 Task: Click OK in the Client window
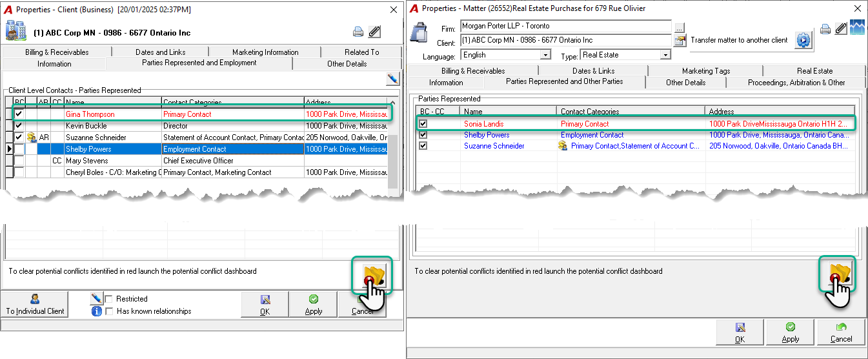[265, 304]
